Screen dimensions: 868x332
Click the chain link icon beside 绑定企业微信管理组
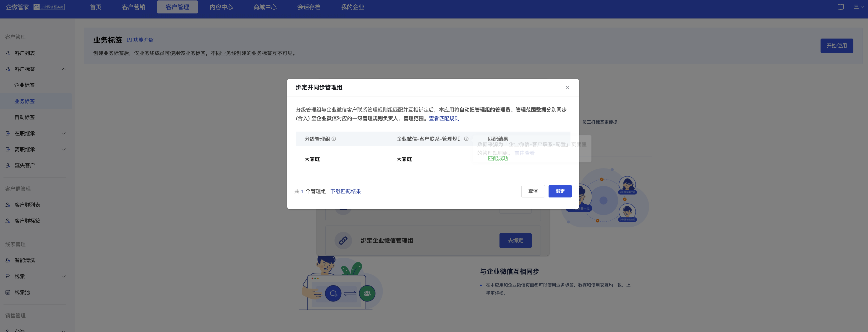(x=343, y=240)
